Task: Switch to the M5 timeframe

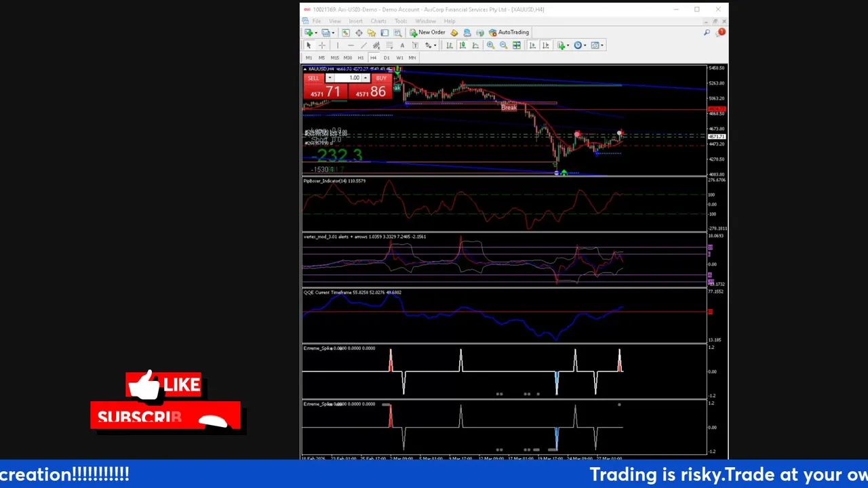Action: tap(321, 58)
